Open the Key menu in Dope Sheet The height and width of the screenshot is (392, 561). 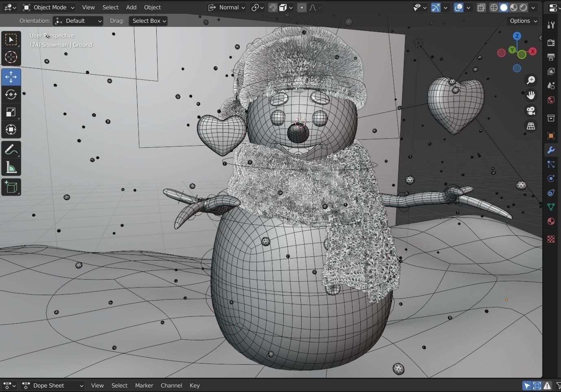(195, 385)
